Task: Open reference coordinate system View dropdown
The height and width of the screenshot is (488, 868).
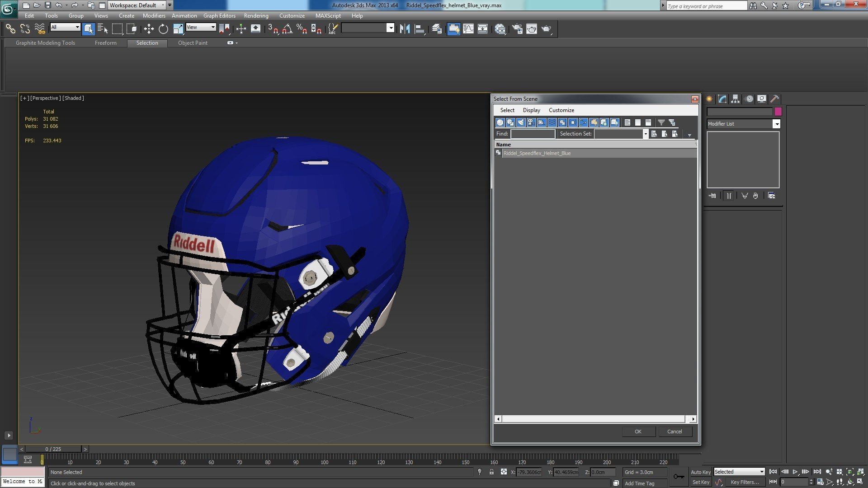Action: point(201,27)
